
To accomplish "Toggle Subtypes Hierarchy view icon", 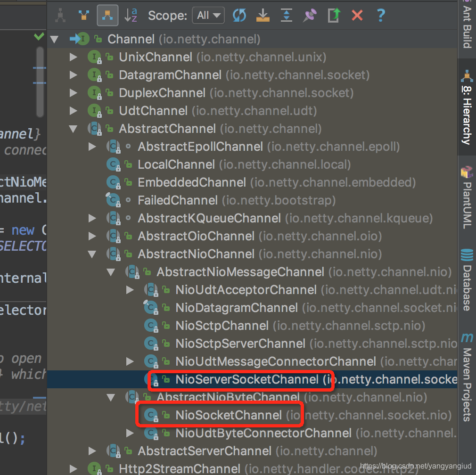I will (x=107, y=15).
